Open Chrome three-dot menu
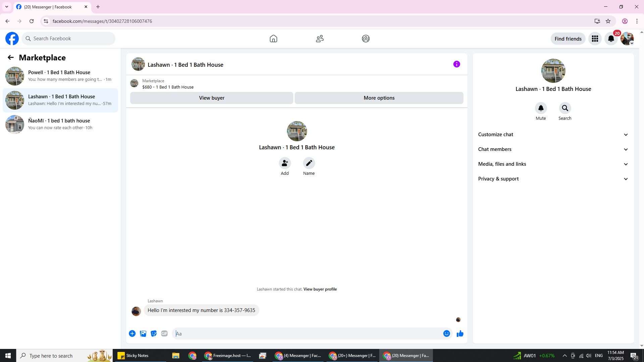Screen dimensions: 644x362 (x=637, y=21)
